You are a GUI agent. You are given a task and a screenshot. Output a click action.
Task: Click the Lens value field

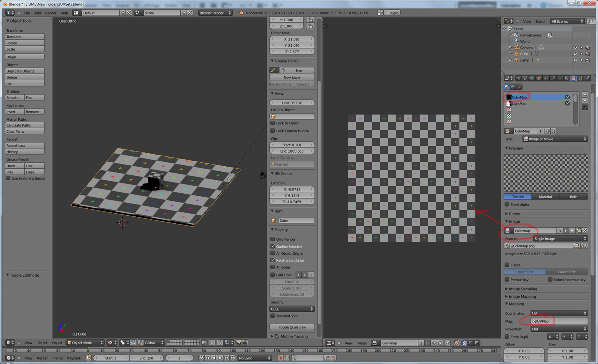pyautogui.click(x=292, y=103)
